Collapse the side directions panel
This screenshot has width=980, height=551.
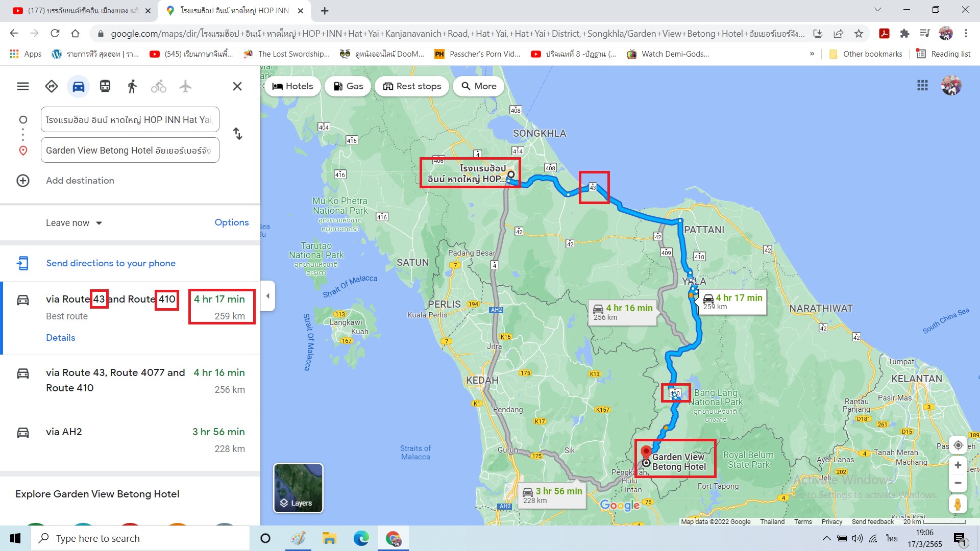click(x=268, y=296)
